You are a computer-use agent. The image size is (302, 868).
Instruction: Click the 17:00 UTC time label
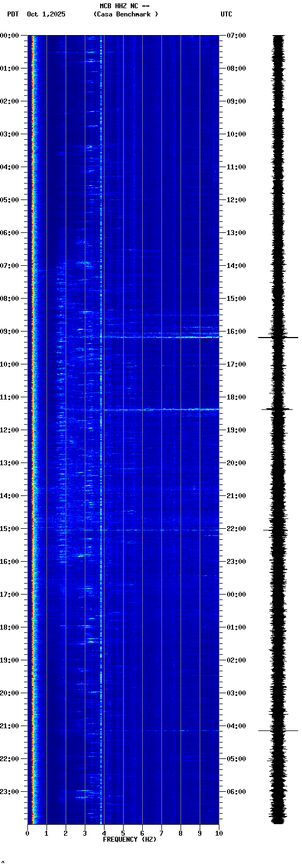pyautogui.click(x=236, y=364)
